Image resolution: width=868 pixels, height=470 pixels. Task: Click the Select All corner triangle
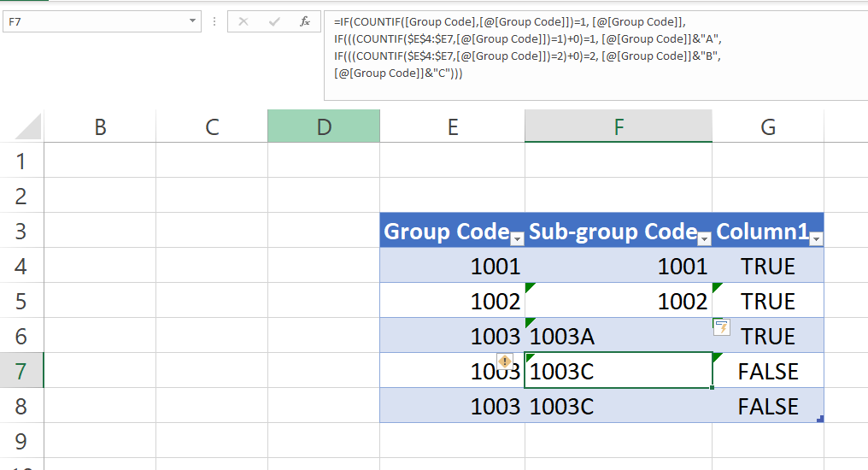(x=28, y=128)
